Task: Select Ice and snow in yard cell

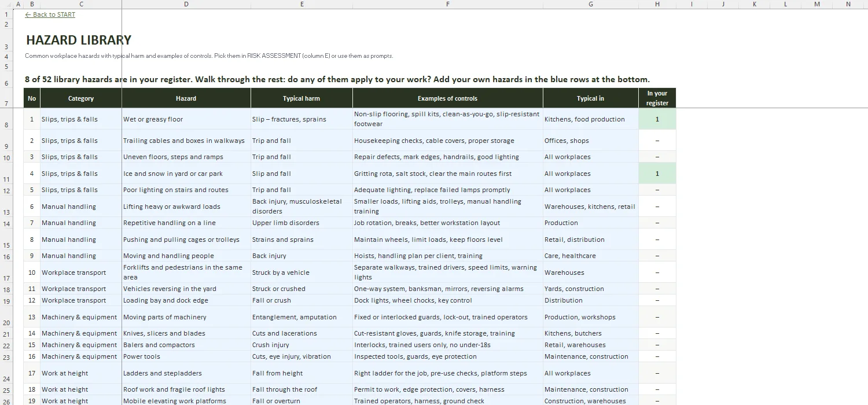Action: pos(186,174)
